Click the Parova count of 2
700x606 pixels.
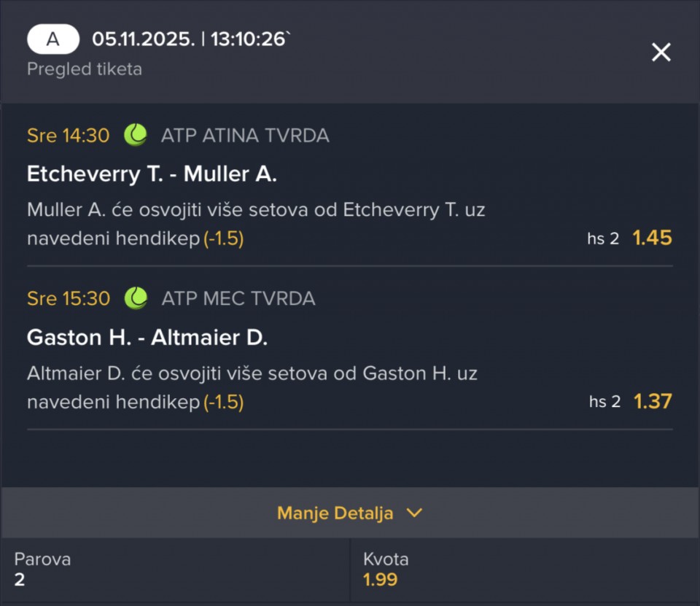click(x=19, y=580)
